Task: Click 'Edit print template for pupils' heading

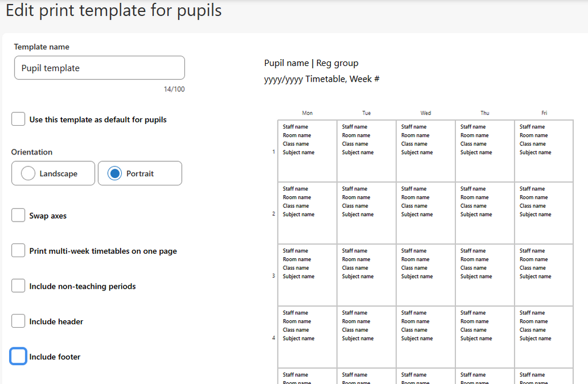Action: [114, 10]
